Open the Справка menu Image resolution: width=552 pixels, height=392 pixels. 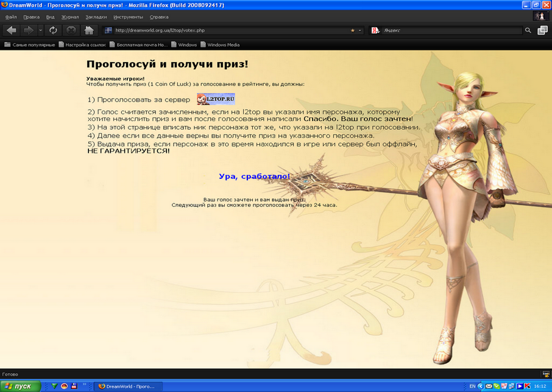pyautogui.click(x=159, y=17)
